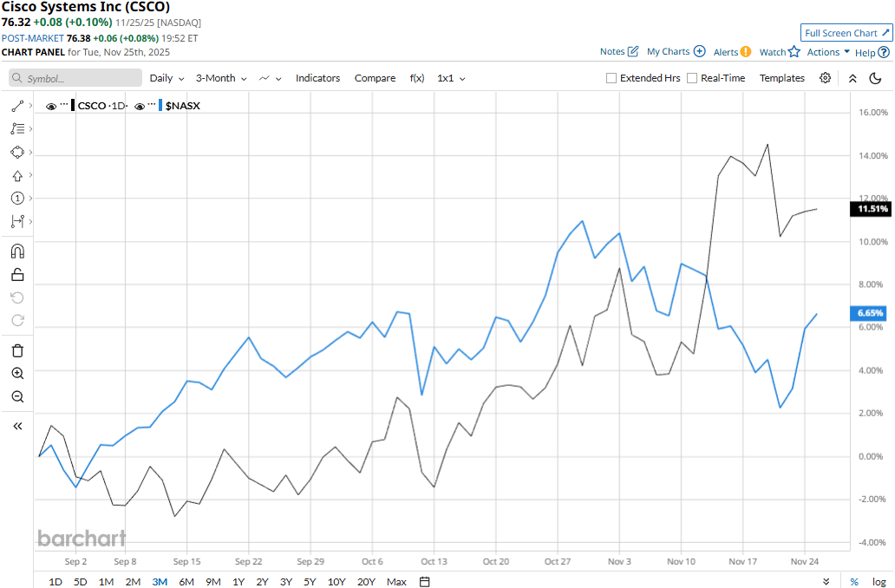Redo the last chart action
895x588 pixels.
[17, 320]
